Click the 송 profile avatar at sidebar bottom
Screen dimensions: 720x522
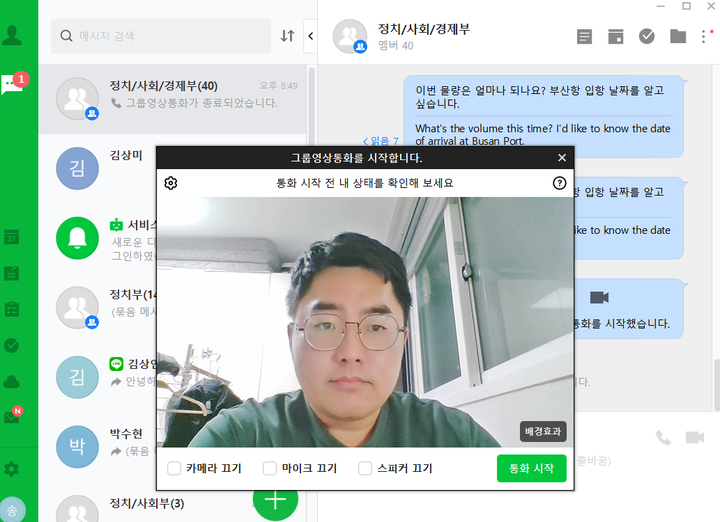click(x=12, y=509)
